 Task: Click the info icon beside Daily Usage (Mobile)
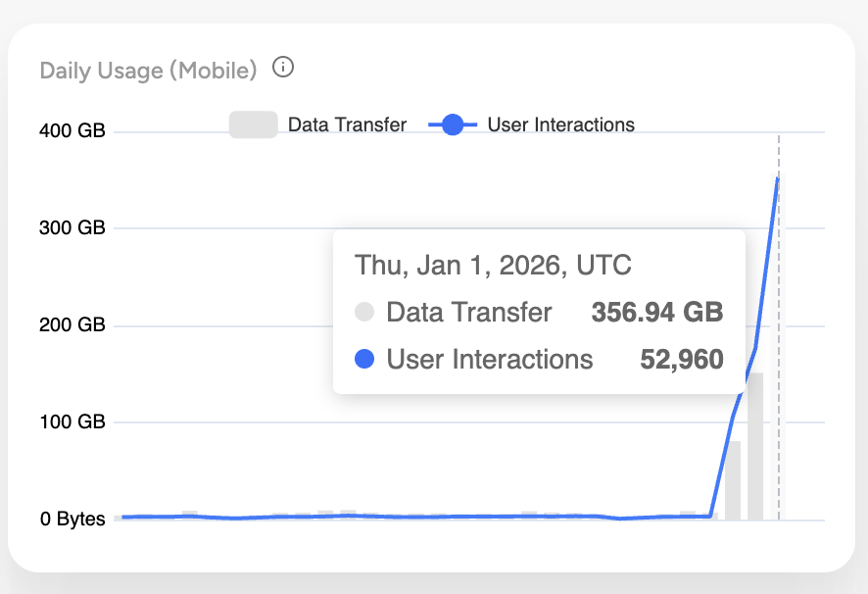coord(283,67)
